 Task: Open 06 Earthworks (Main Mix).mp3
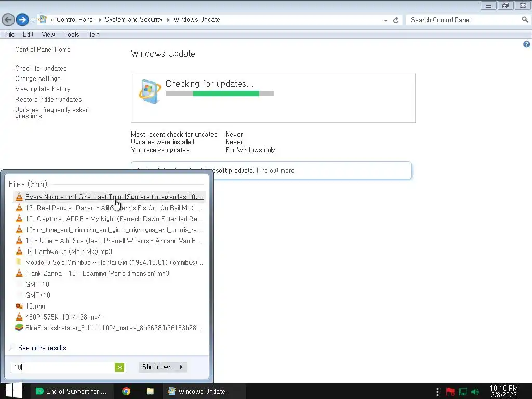pos(109,251)
